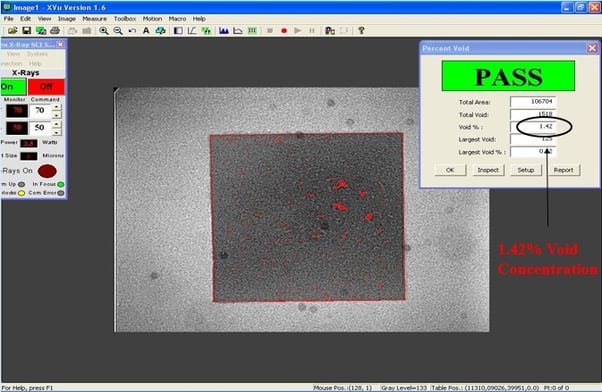
Task: Decrease the 50 command value down arrow
Action: pos(56,132)
